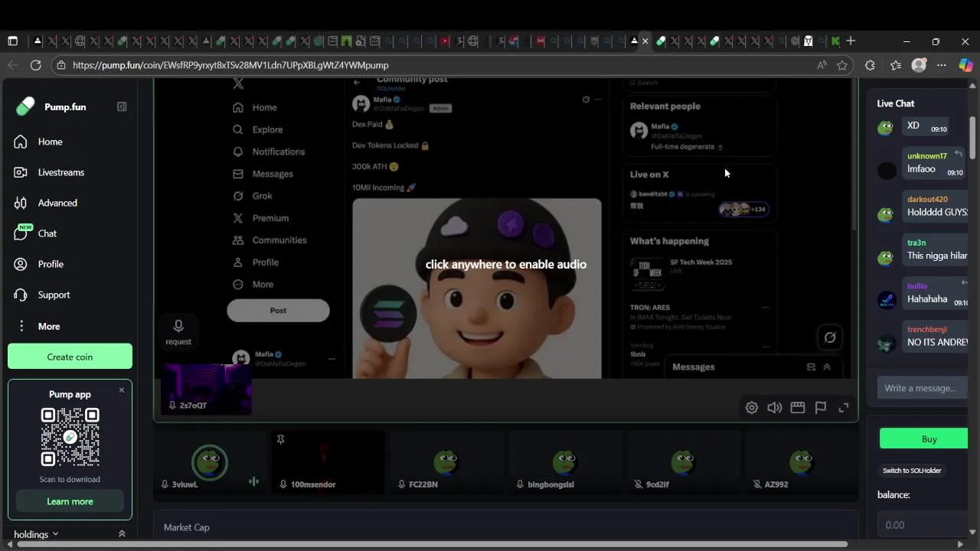Click Switch to SOLHolder button
980x551 pixels.
point(912,471)
